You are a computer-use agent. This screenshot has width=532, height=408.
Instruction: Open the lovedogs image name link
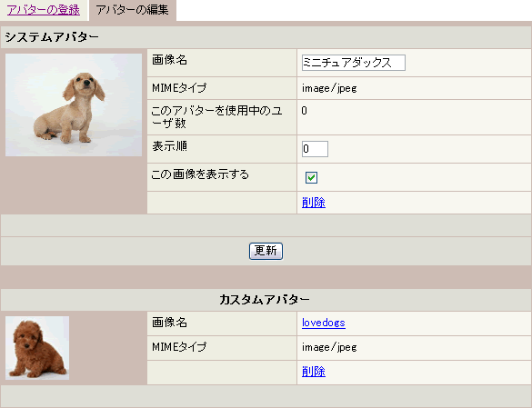[x=324, y=323]
